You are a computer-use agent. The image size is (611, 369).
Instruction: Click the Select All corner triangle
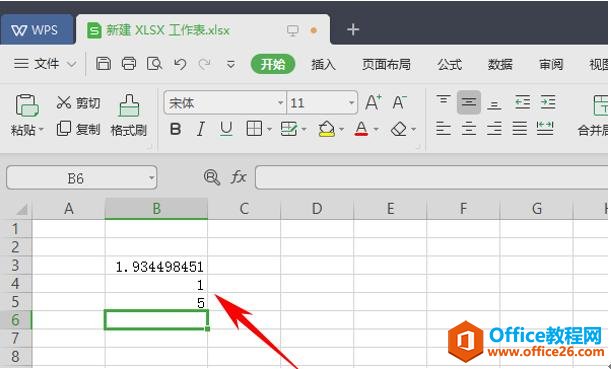pyautogui.click(x=21, y=209)
